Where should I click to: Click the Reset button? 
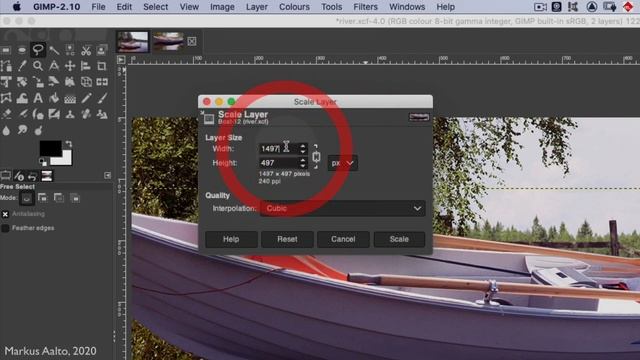(287, 239)
